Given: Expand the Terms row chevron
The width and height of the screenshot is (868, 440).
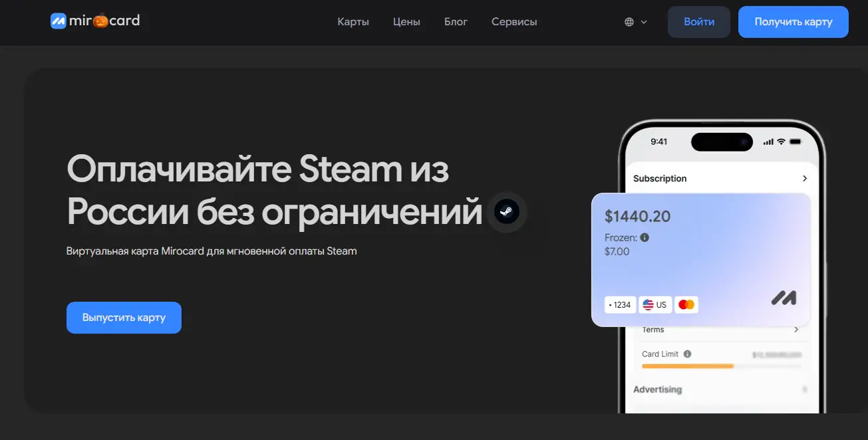Looking at the screenshot, I should point(796,330).
